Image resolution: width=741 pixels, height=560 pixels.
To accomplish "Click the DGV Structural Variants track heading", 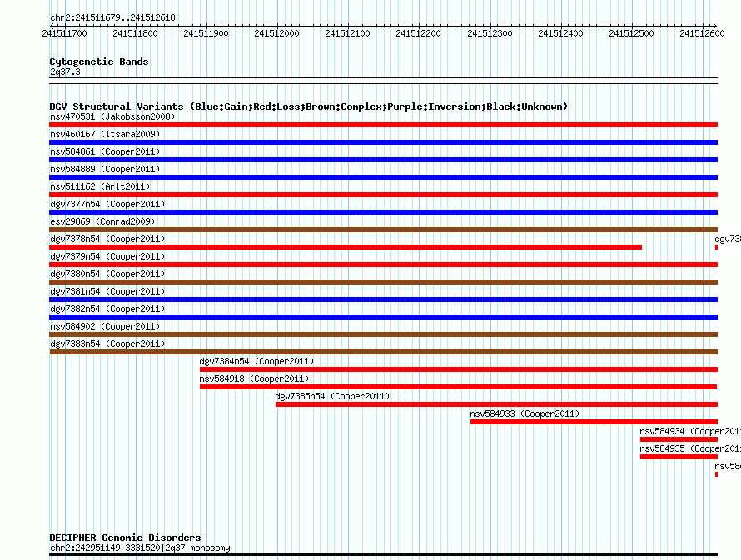I will (x=308, y=107).
